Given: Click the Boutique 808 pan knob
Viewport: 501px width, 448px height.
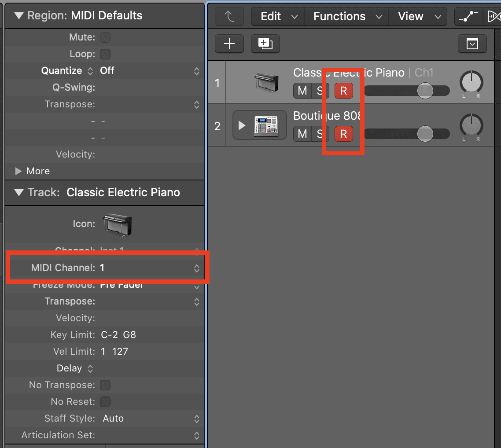Looking at the screenshot, I should [472, 125].
